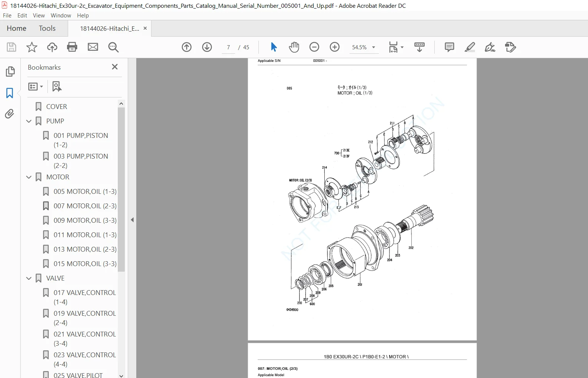
Task: Collapse the PUMP bookmark group
Action: [29, 121]
